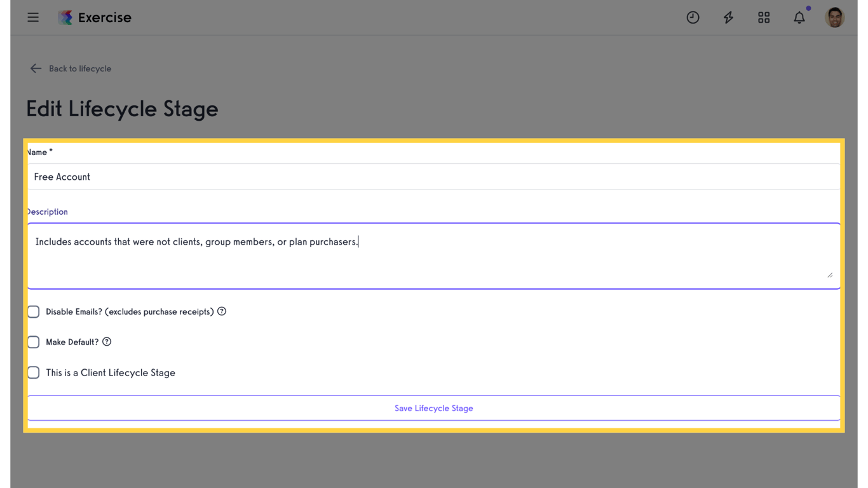
Task: Check the Make Default option
Action: coord(33,342)
